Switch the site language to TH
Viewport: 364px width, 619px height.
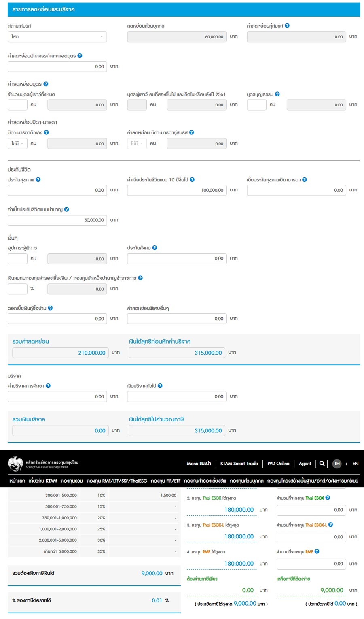[337, 464]
